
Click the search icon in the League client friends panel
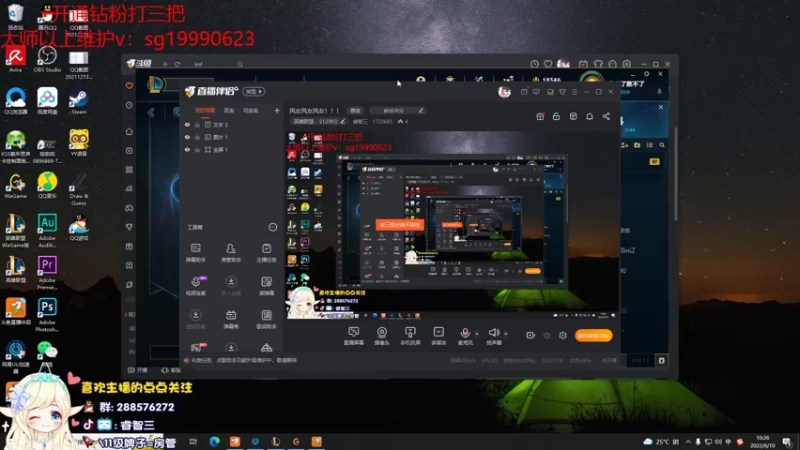tap(662, 145)
